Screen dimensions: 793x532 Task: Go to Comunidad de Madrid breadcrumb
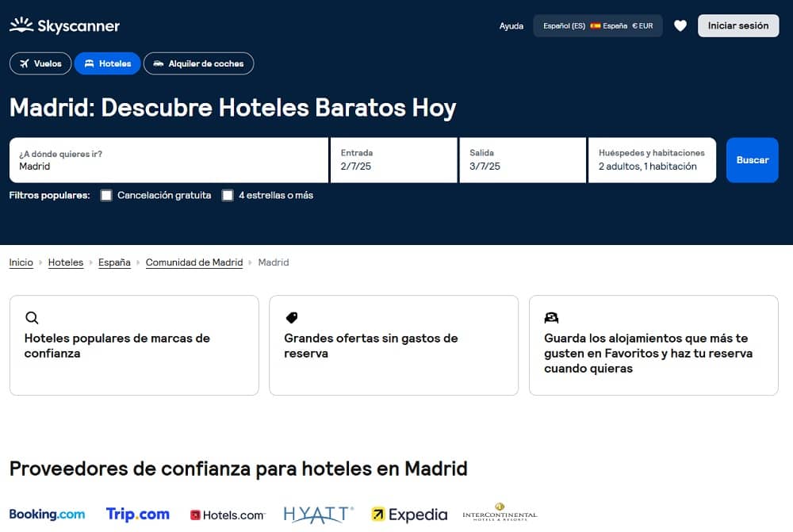coord(194,262)
